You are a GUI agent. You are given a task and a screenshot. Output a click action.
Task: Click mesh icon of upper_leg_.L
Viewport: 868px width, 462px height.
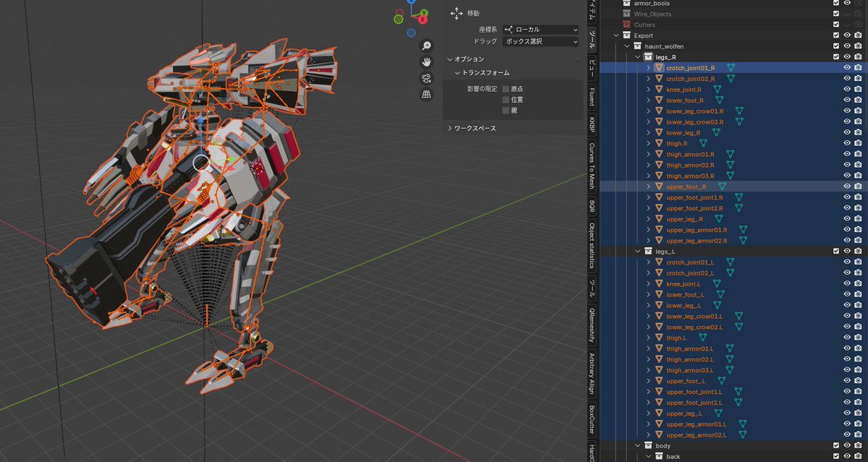click(659, 413)
